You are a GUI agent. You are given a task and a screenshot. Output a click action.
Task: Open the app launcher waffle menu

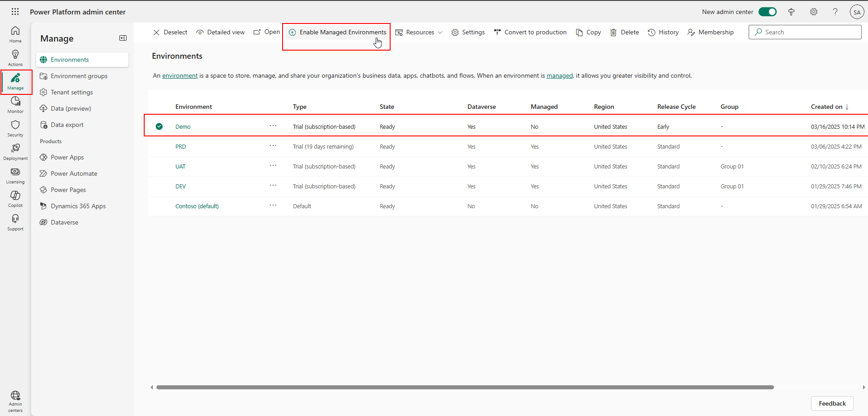(15, 12)
